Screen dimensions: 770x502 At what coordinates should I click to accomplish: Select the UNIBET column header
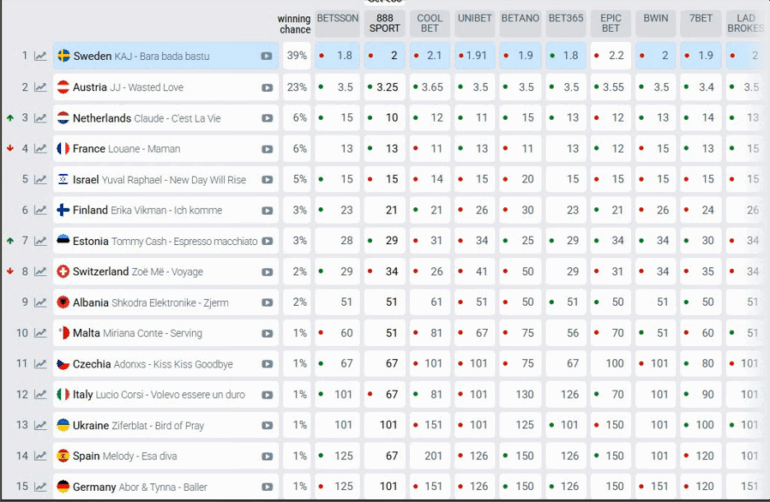(474, 23)
